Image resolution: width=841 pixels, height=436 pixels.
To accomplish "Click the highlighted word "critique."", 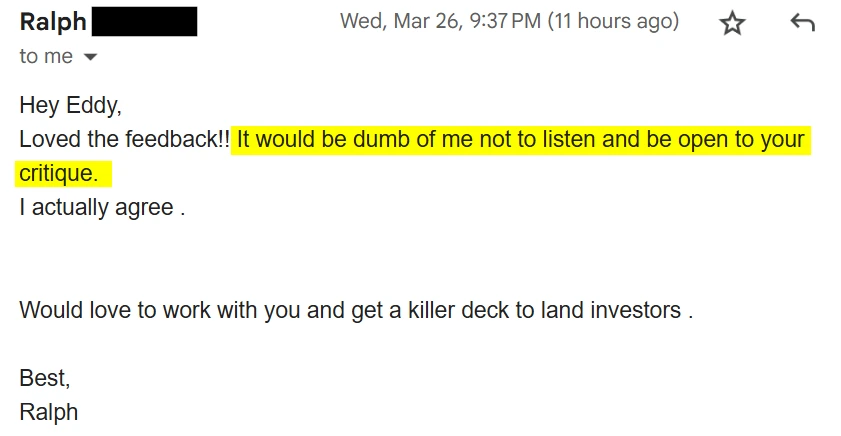I will click(59, 174).
